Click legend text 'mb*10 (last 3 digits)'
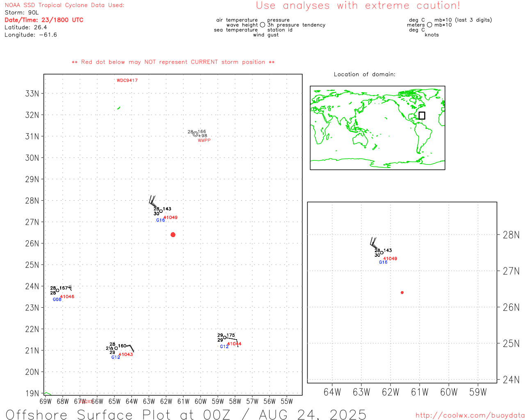525x420 pixels. pyautogui.click(x=463, y=20)
